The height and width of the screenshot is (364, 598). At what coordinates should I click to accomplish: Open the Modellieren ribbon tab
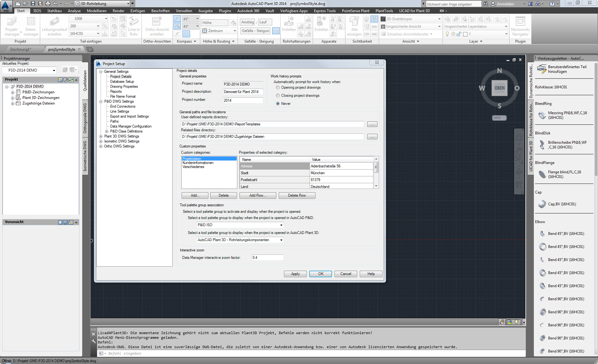click(97, 11)
